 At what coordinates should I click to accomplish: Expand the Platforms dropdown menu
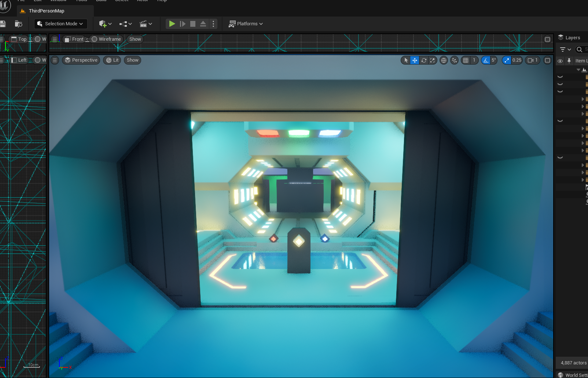(246, 24)
